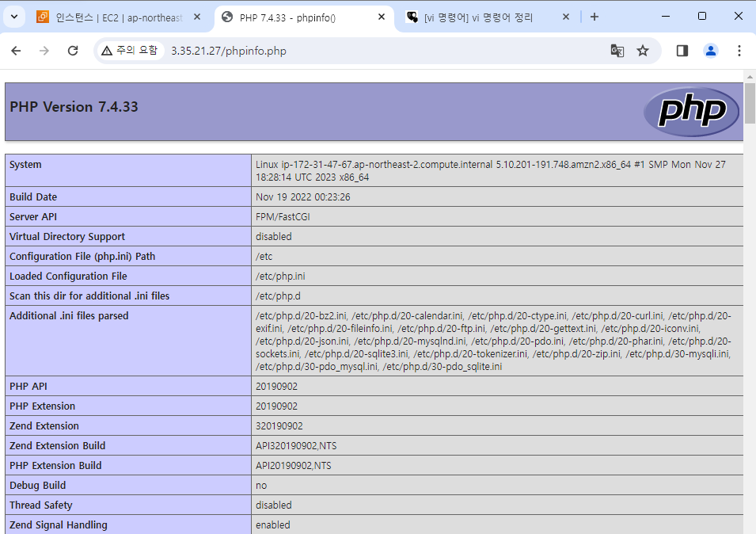Bookmark this page with the star icon
The image size is (756, 534).
pyautogui.click(x=643, y=51)
